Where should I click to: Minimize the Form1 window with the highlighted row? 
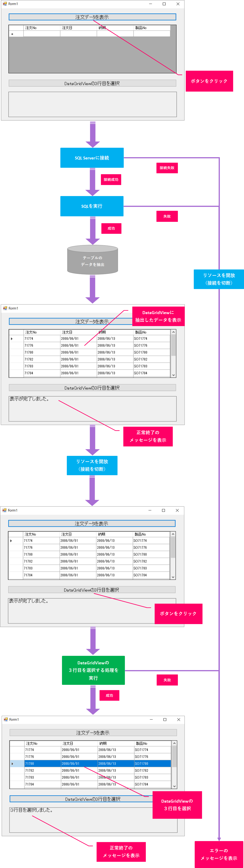(x=151, y=719)
